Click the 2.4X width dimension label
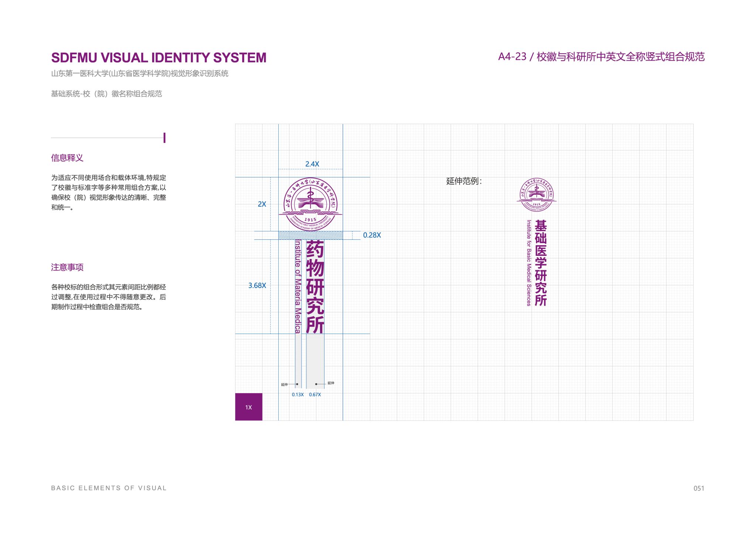Image resolution: width=756 pixels, height=535 pixels. [312, 164]
